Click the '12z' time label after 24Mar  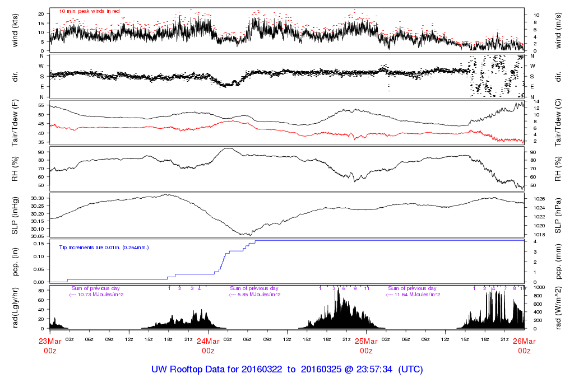(287, 339)
